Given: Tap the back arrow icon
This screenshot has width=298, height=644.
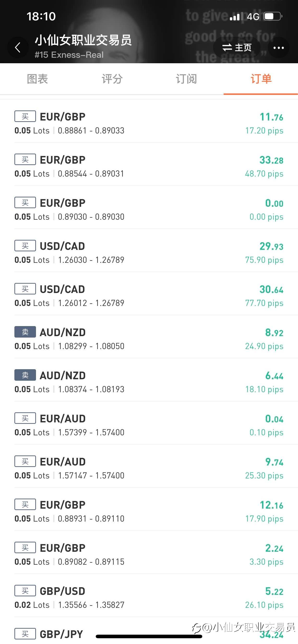Looking at the screenshot, I should click(x=18, y=47).
